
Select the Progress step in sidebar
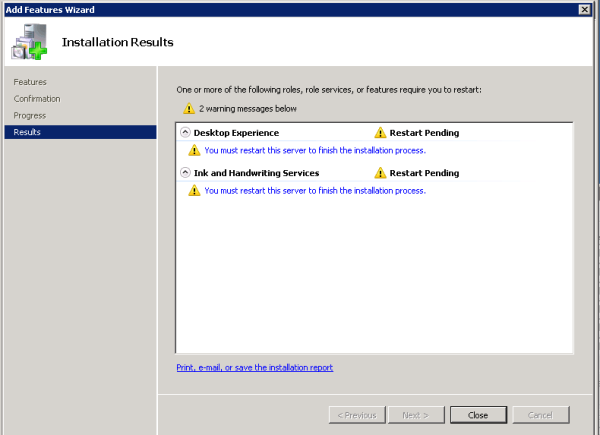pos(29,116)
